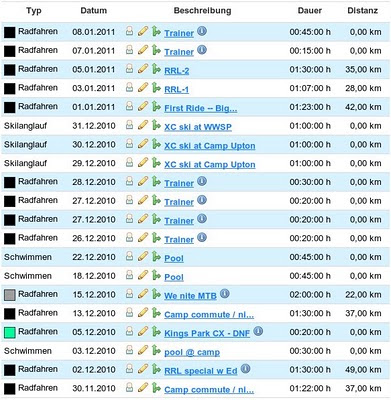Open the RRL-1 activity link
The width and height of the screenshot is (391, 400).
click(x=177, y=89)
